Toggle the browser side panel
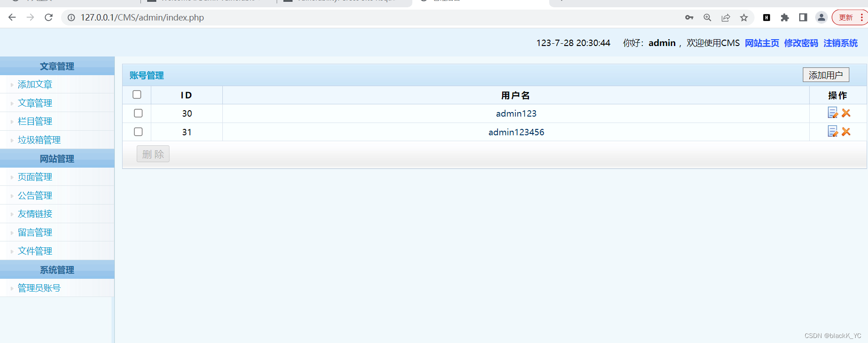 (803, 17)
